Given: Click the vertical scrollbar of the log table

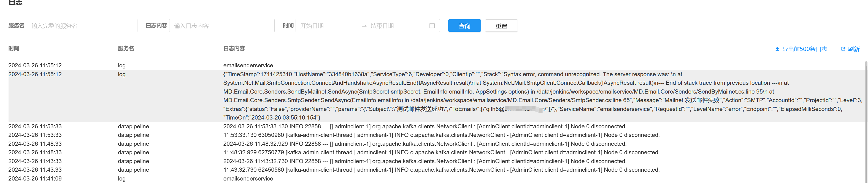Looking at the screenshot, I should tap(866, 122).
